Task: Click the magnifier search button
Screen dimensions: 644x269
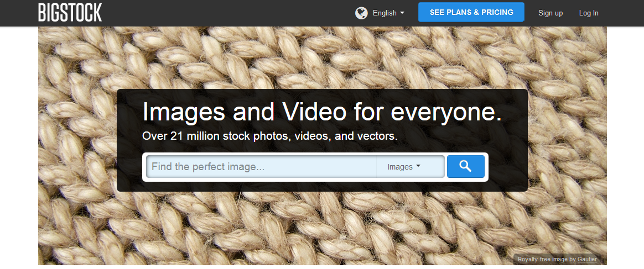Action: coord(465,166)
